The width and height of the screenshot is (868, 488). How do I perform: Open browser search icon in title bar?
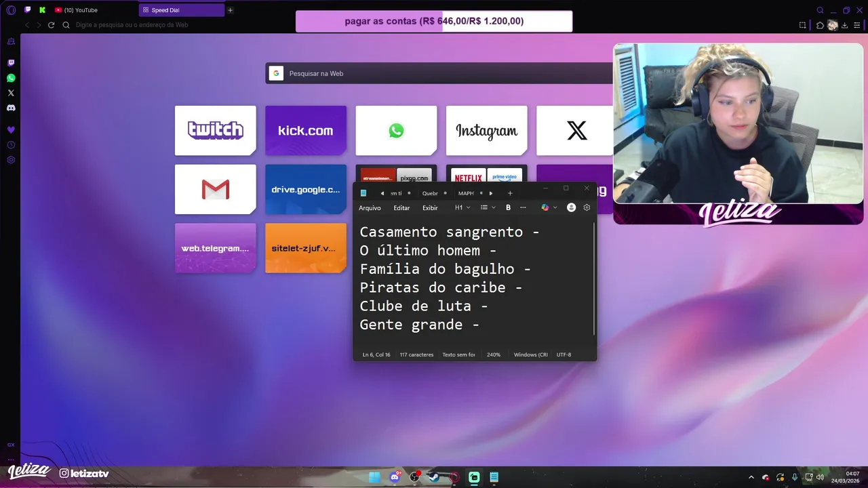tap(820, 10)
